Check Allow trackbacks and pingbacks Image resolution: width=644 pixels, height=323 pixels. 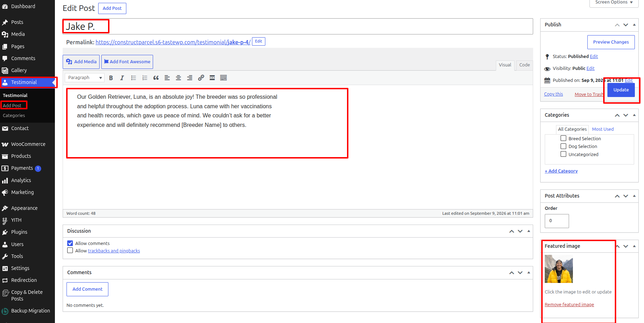tap(70, 251)
